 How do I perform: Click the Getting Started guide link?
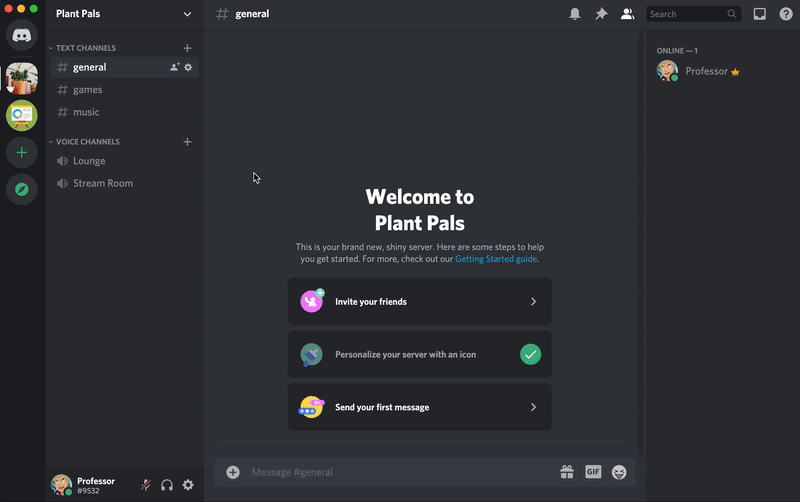(x=496, y=259)
